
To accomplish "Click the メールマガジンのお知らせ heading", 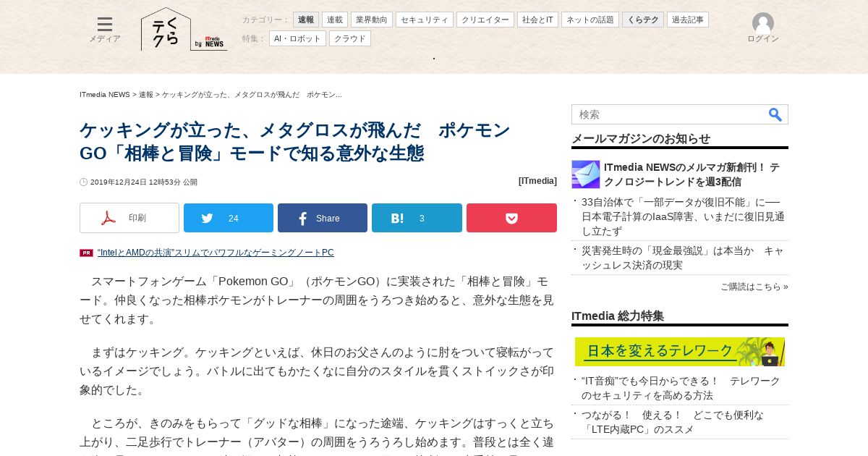I will coord(641,139).
